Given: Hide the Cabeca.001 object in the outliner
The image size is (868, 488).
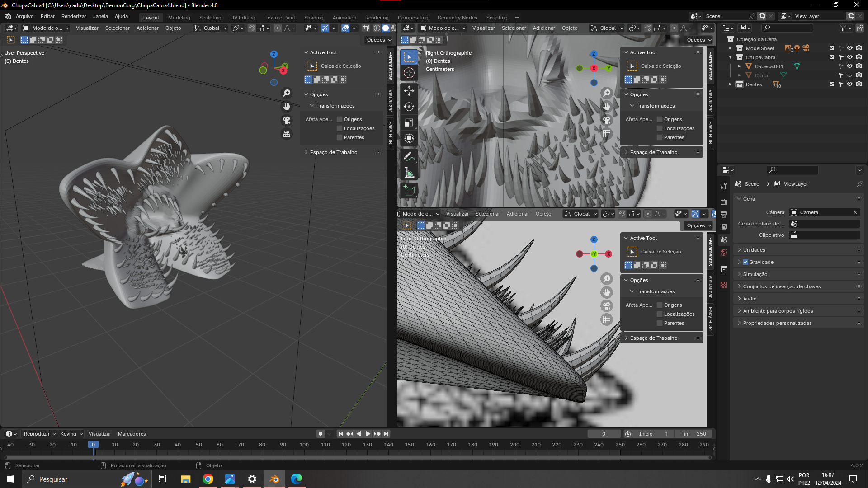Looking at the screenshot, I should click(x=849, y=66).
